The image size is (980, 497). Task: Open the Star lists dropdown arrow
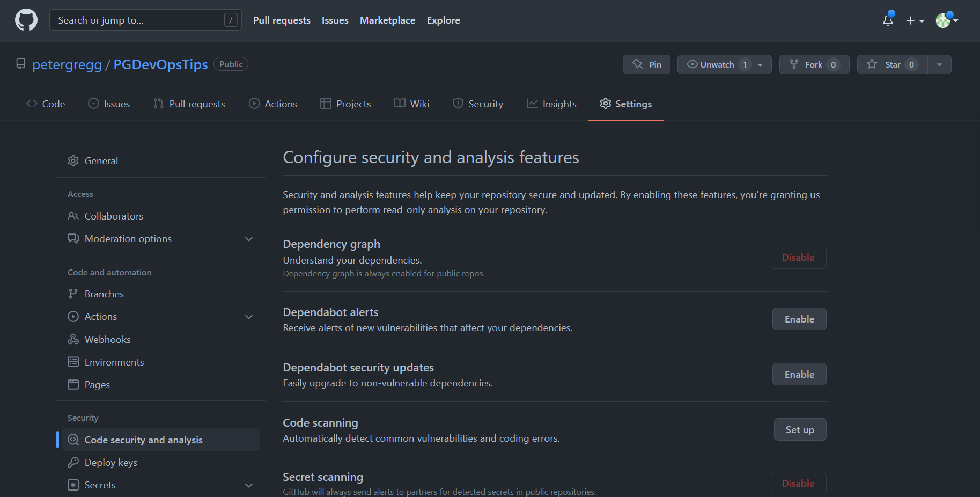pyautogui.click(x=939, y=64)
